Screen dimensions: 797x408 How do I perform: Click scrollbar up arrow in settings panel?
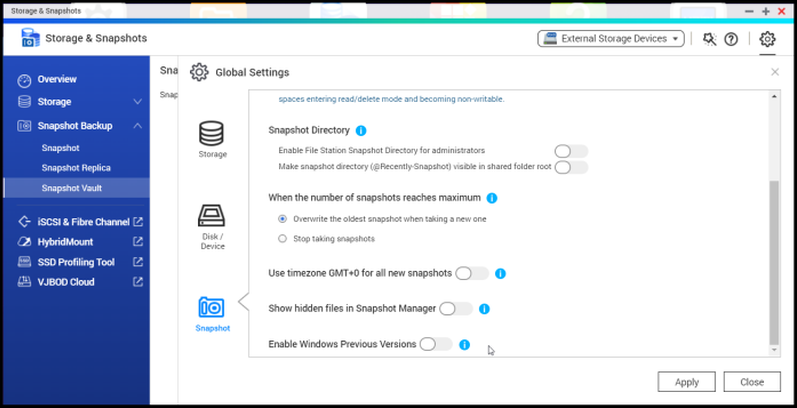click(774, 97)
